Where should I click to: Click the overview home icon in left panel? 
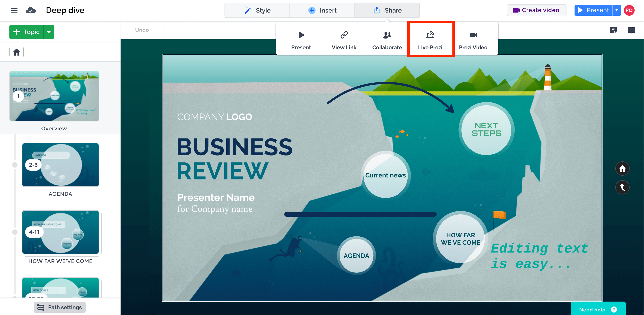point(16,52)
